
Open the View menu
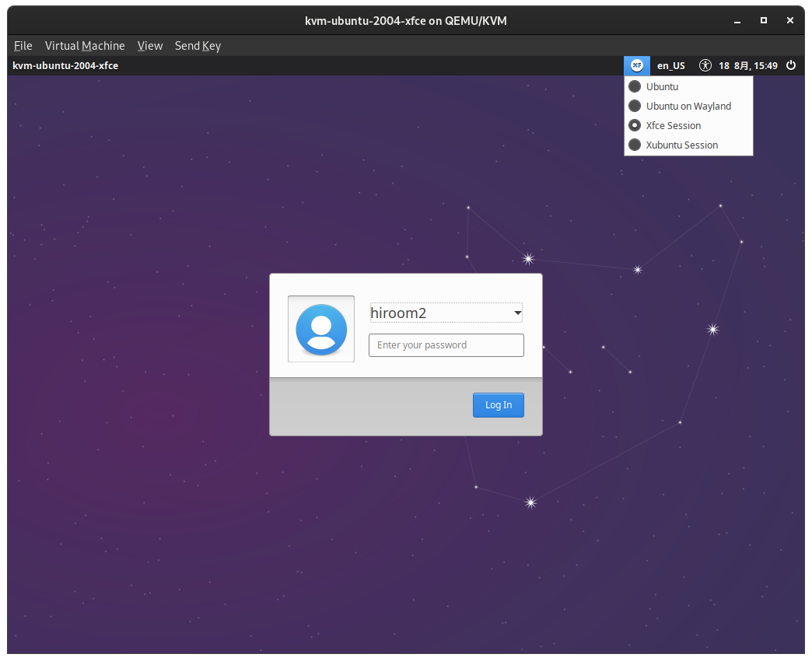pos(150,46)
